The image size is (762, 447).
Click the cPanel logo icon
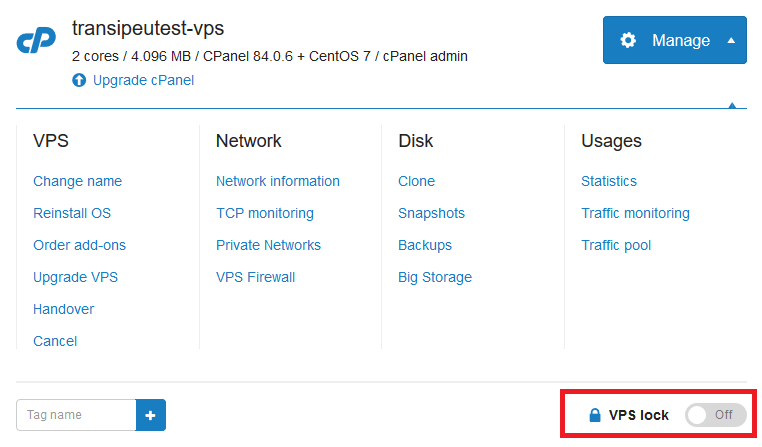click(36, 39)
